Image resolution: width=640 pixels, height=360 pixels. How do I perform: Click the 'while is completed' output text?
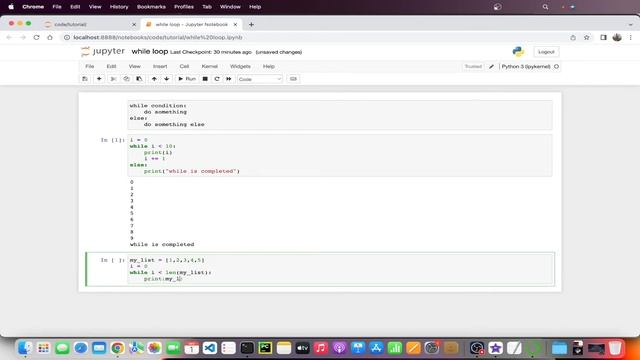tap(162, 244)
